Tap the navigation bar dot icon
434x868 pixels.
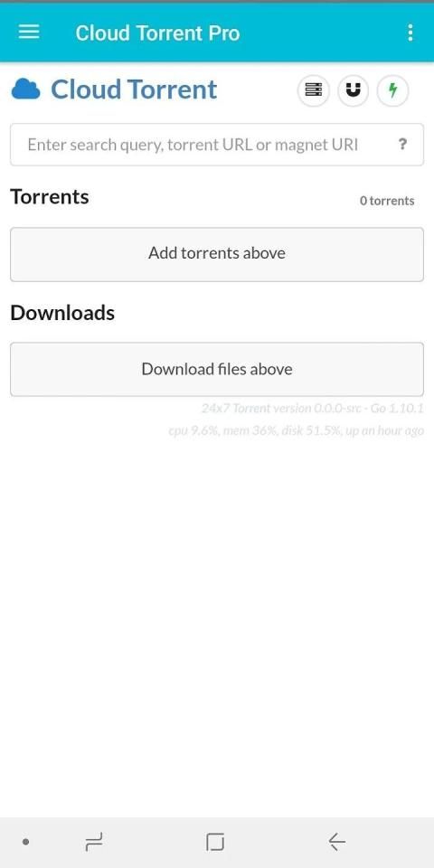pyautogui.click(x=25, y=842)
